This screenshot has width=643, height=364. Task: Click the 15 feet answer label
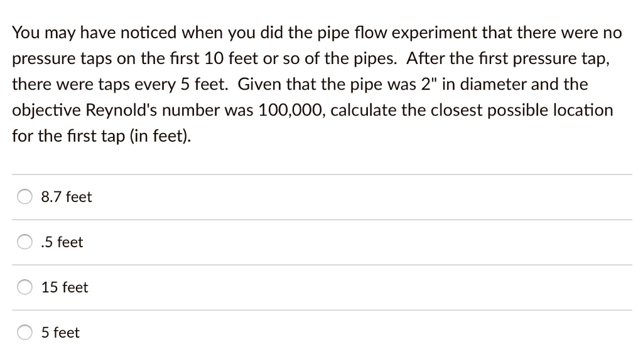64,287
